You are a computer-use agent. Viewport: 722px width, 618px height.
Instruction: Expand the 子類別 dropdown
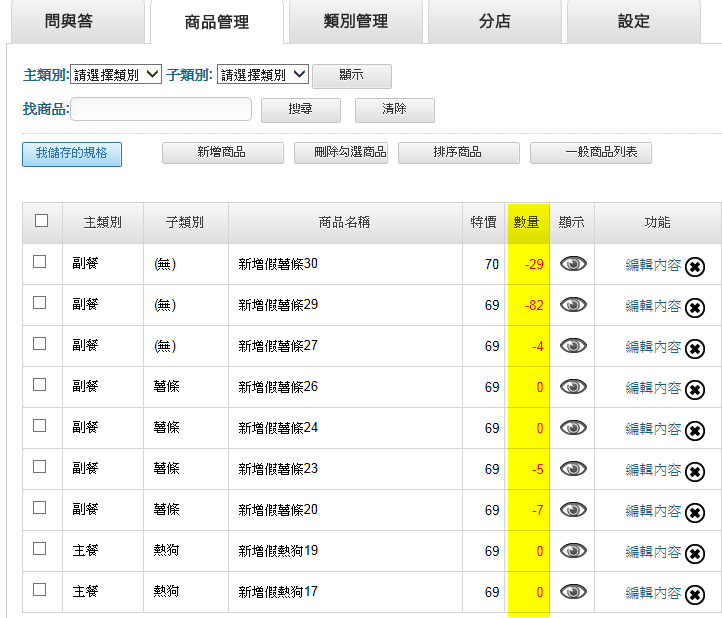coord(262,74)
